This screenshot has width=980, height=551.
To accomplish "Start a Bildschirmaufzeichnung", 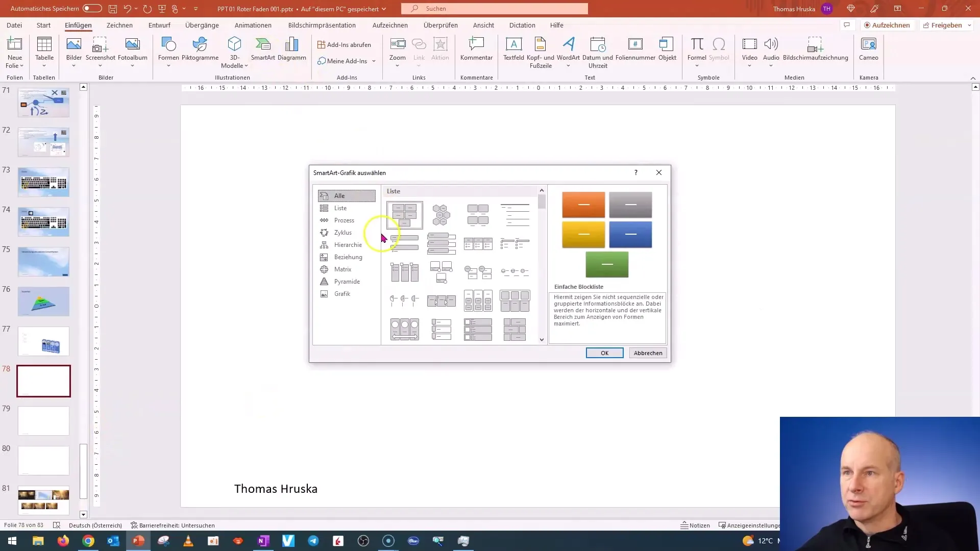I will [816, 49].
